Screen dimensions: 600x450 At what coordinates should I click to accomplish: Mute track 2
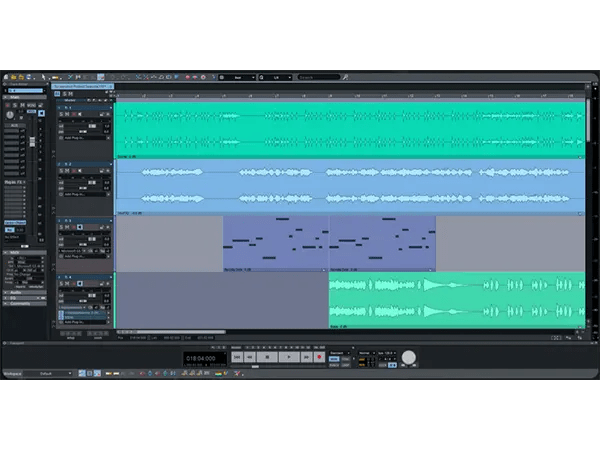pos(67,171)
